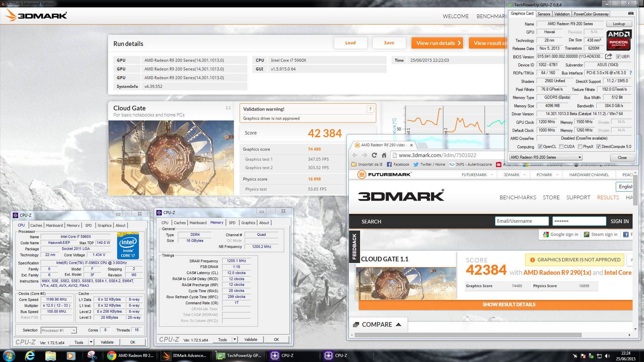This screenshot has height=362, width=644.
Task: Click the Steam sign in option
Action: [601, 235]
